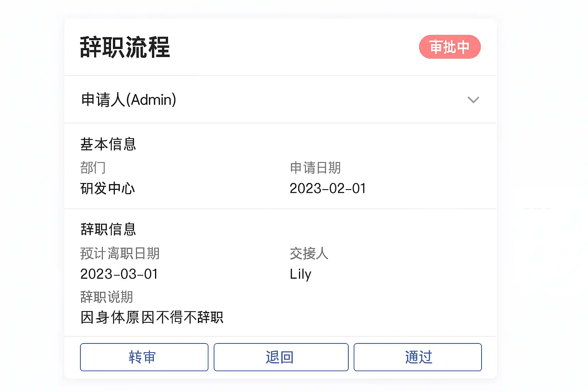Select the 基本信息 section heading

(x=108, y=144)
